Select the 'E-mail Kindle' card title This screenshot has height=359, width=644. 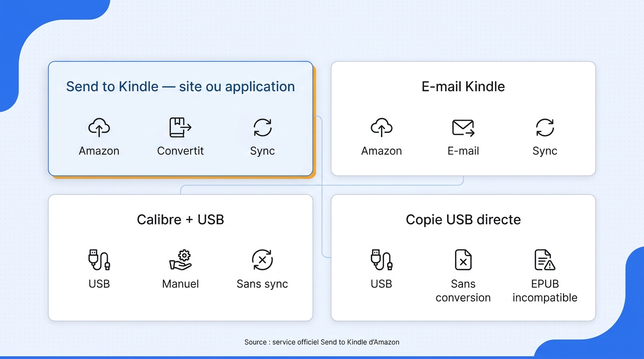point(463,86)
